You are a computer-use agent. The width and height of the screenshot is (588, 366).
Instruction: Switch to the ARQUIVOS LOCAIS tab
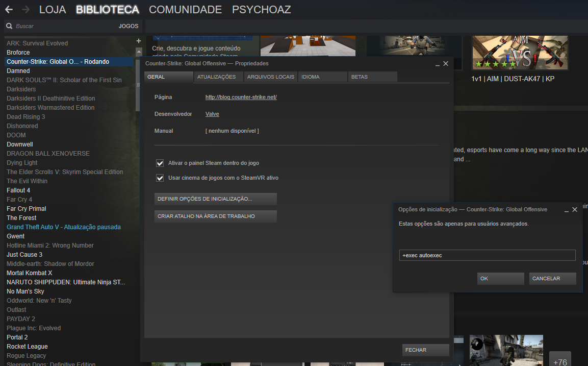[271, 77]
